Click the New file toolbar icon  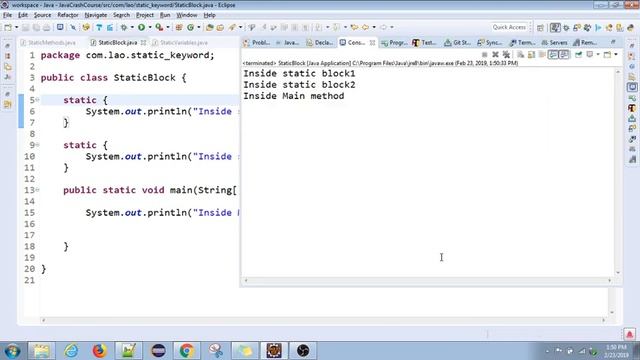click(x=8, y=27)
